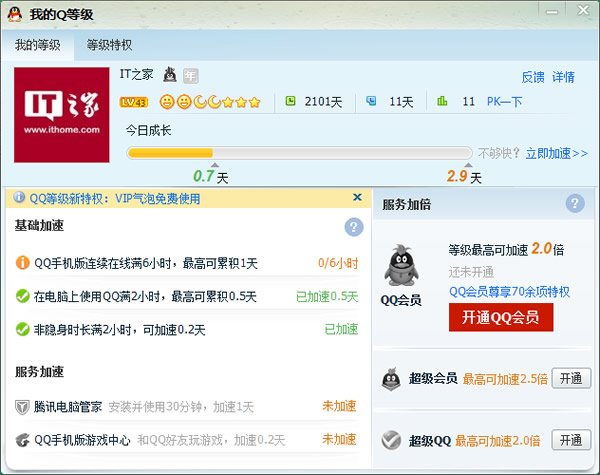Image resolution: width=600 pixels, height=475 pixels.
Task: Open the 服务加倍 help question mark
Action: pyautogui.click(x=575, y=203)
